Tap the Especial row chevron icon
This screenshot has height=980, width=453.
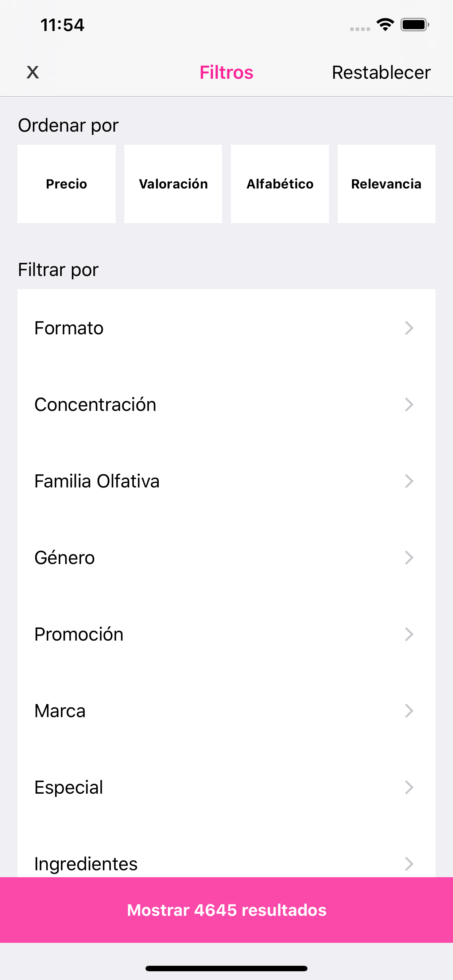click(409, 787)
